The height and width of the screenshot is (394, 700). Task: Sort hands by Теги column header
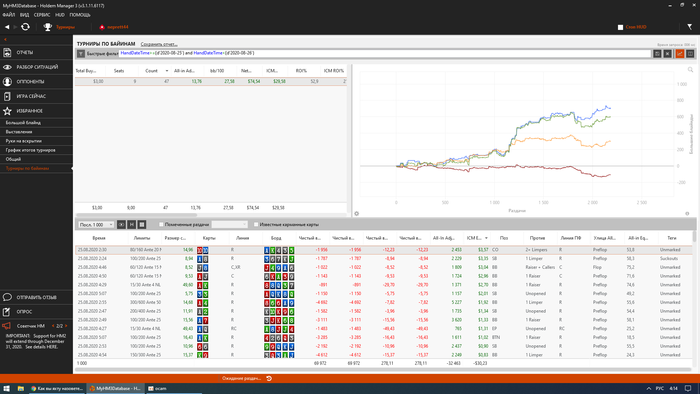coord(671,238)
